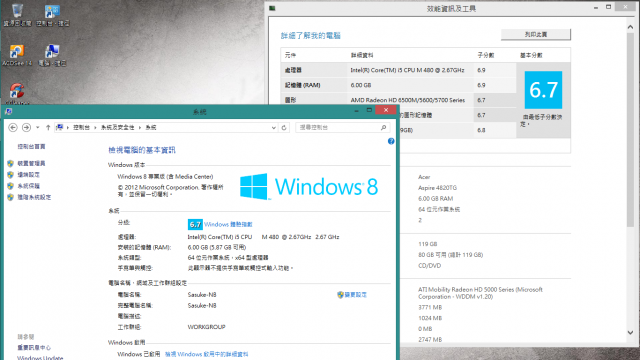Click processor detail text in performance table
This screenshot has width=640, height=360.
pyautogui.click(x=407, y=70)
